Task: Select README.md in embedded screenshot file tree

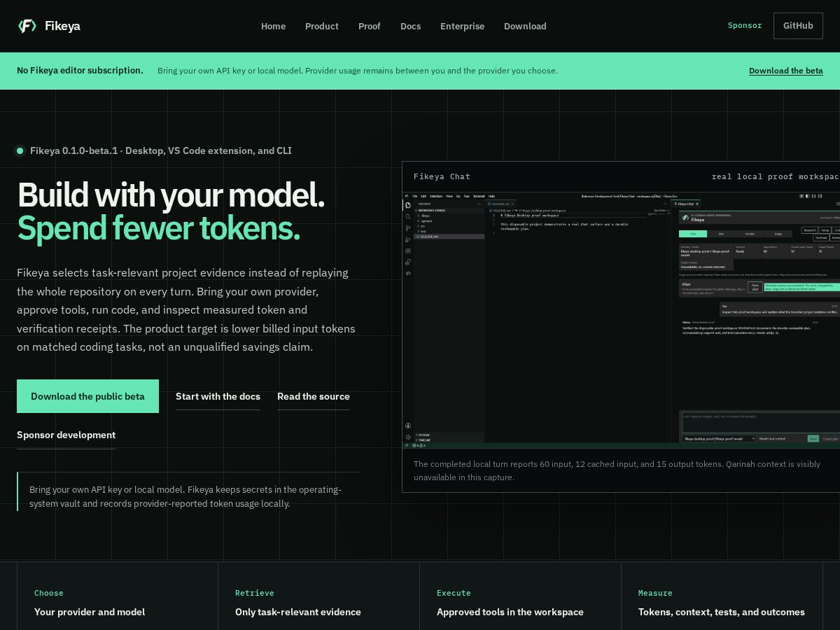Action: pos(449,237)
